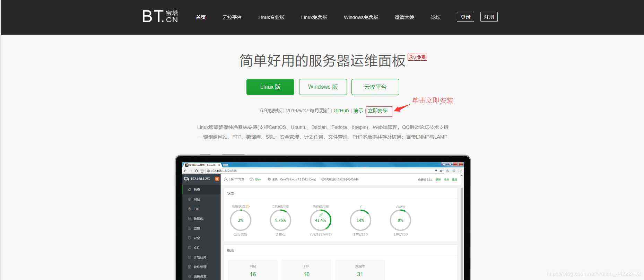Click the 永久免费 badge next to the headline
Viewport: 644px width, 280px height.
417,57
